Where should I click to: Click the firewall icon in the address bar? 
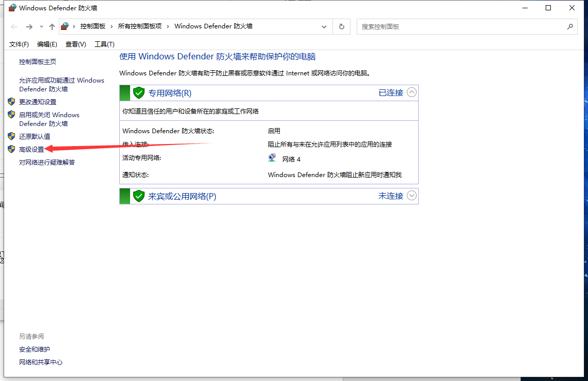coord(64,26)
